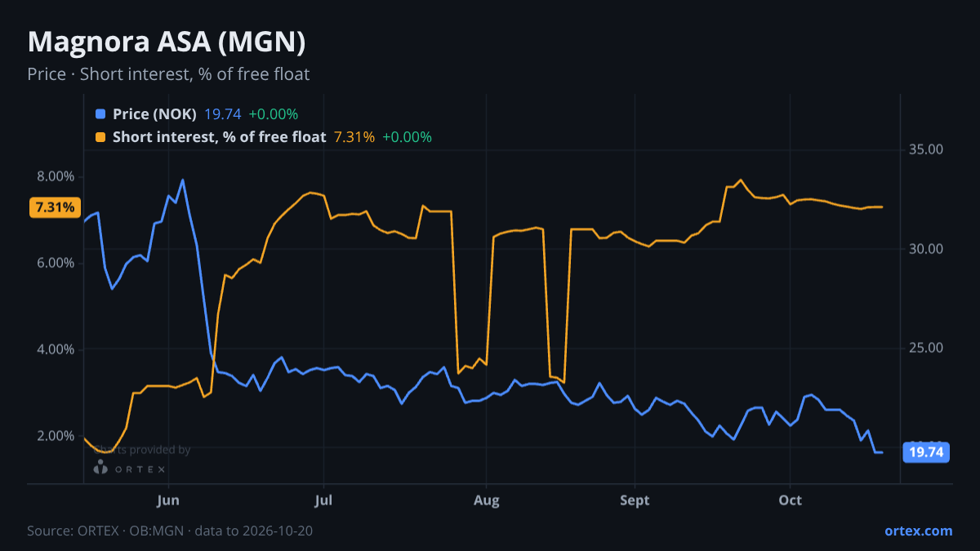Toggle the Short interest, % of free float legend label
The height and width of the screenshot is (551, 980).
(219, 137)
